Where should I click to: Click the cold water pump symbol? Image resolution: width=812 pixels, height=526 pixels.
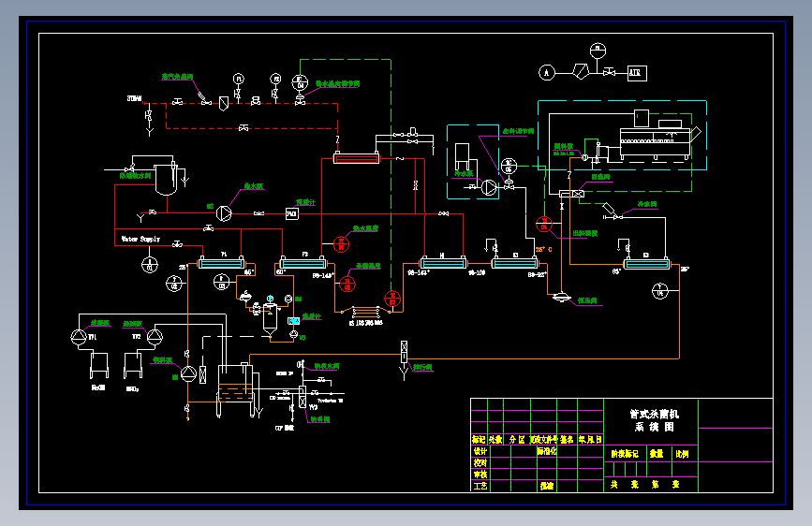(x=489, y=187)
